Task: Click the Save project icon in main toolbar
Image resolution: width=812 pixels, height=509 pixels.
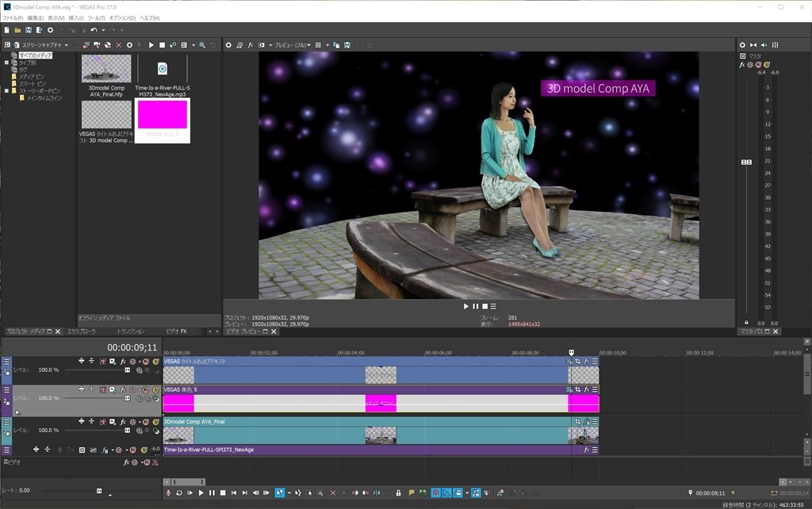Action: coord(29,30)
